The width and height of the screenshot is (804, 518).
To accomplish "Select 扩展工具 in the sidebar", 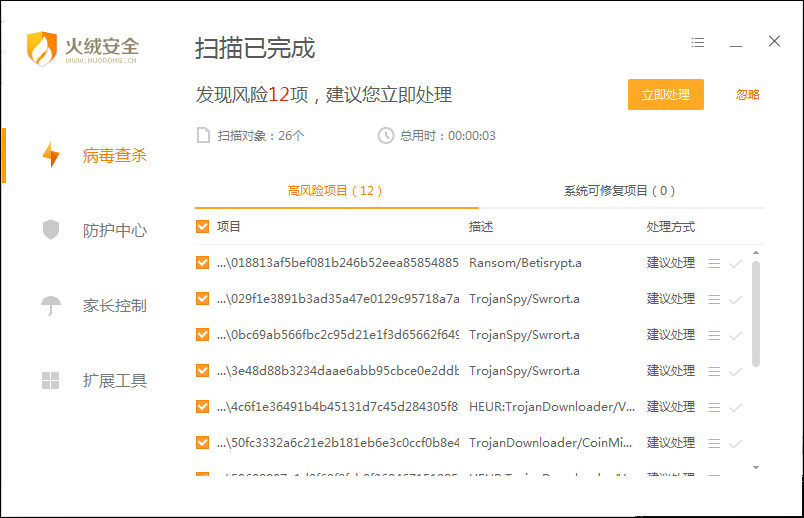I will click(x=114, y=381).
